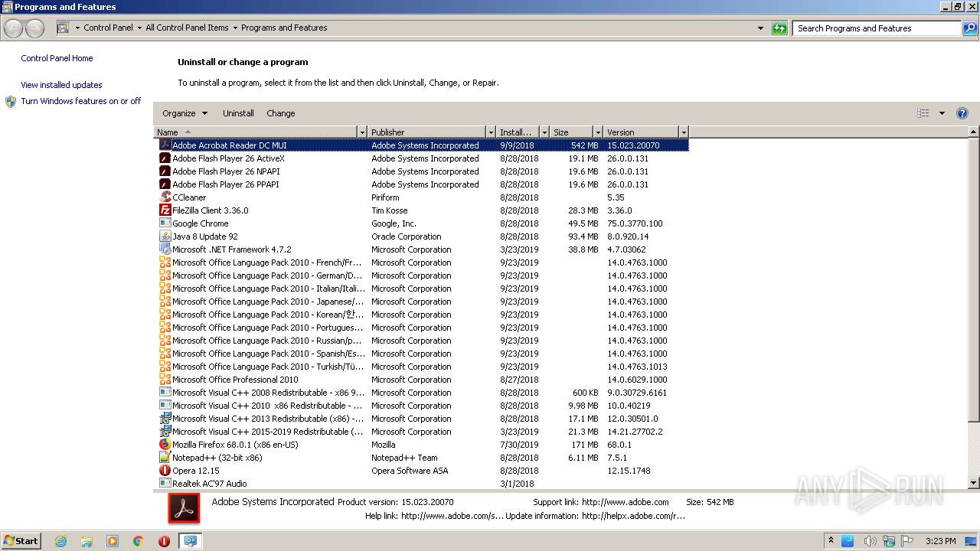This screenshot has height=551, width=980.
Task: Sort by Size column header
Action: (572, 132)
